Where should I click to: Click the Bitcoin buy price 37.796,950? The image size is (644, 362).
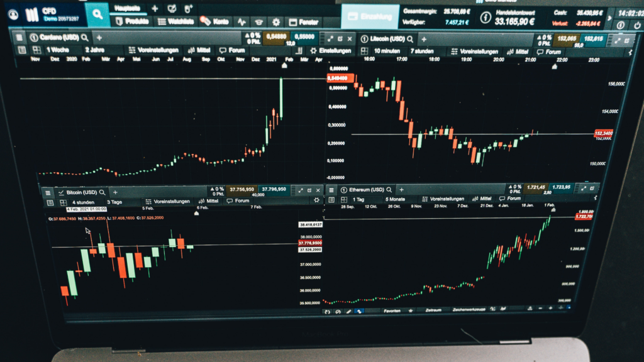pos(274,189)
